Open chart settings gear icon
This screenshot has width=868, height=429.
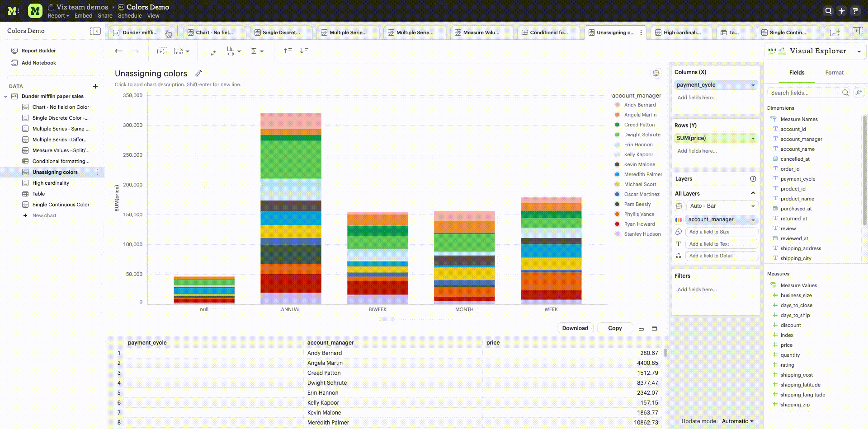click(656, 73)
